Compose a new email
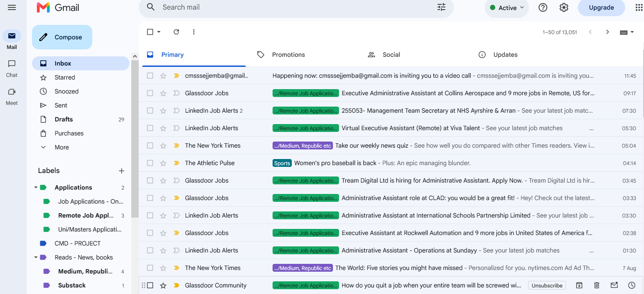The height and width of the screenshot is (294, 644). click(62, 37)
